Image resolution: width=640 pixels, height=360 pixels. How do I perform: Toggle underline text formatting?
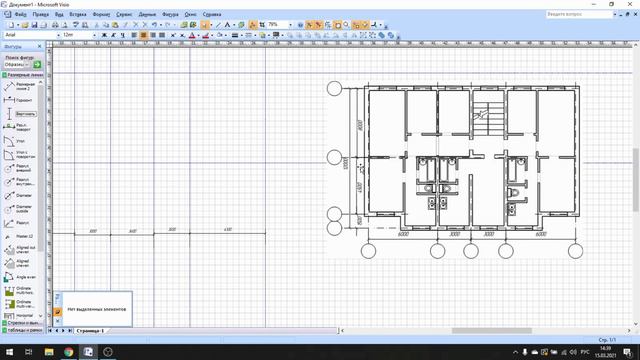(x=122, y=35)
